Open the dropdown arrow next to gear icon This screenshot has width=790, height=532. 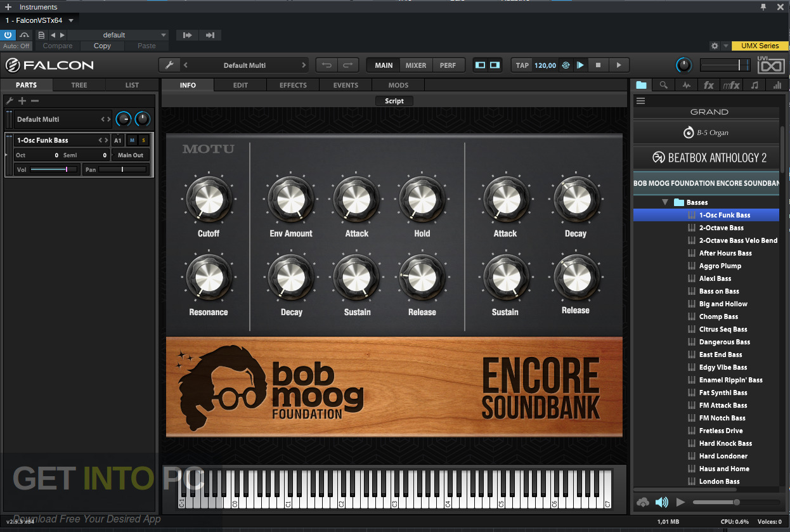pyautogui.click(x=725, y=46)
